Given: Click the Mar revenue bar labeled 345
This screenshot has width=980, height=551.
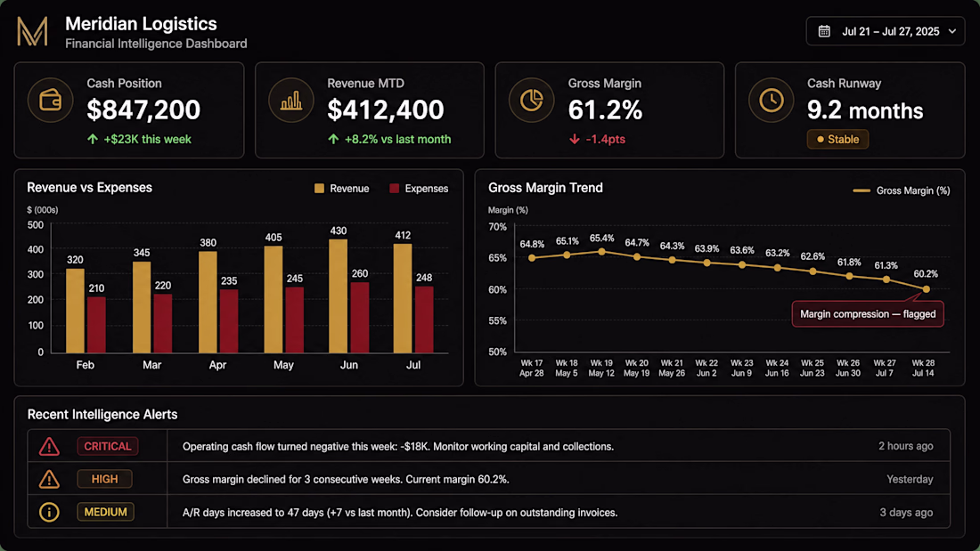Looking at the screenshot, I should [x=142, y=307].
